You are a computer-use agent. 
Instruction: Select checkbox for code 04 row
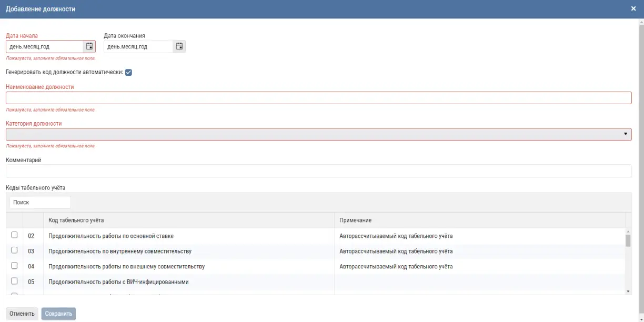coord(14,266)
